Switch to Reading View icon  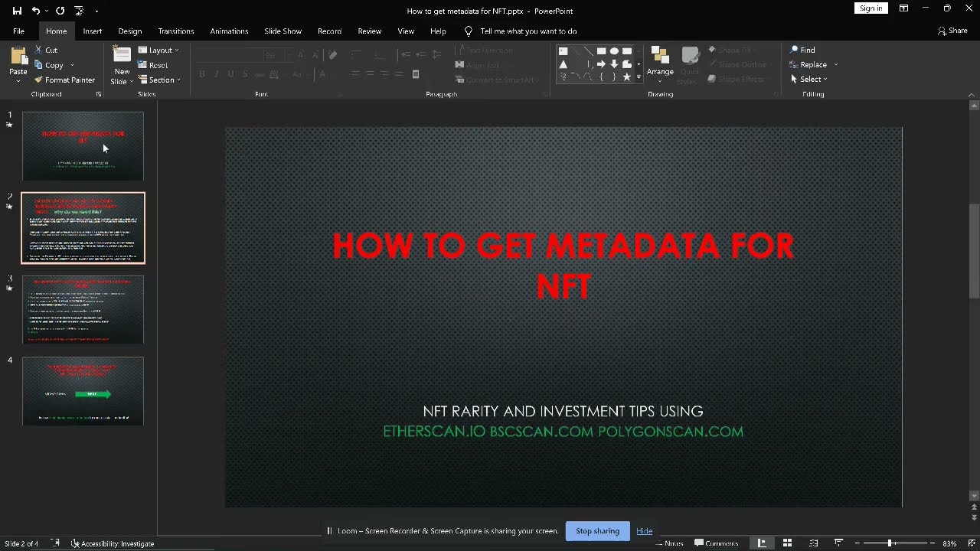[813, 543]
